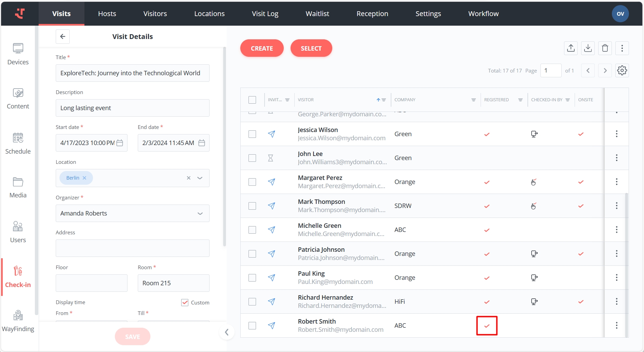Click the download icon above the table

tap(588, 48)
